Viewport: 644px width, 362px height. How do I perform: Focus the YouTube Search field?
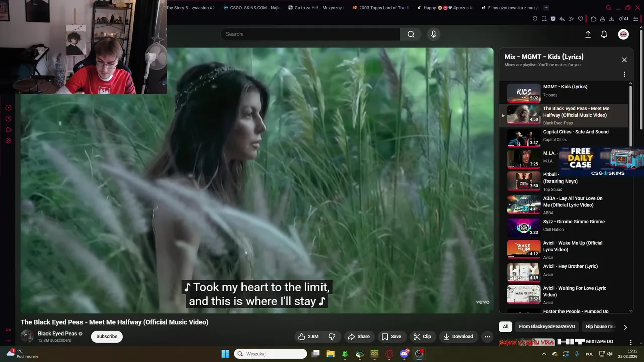(310, 34)
